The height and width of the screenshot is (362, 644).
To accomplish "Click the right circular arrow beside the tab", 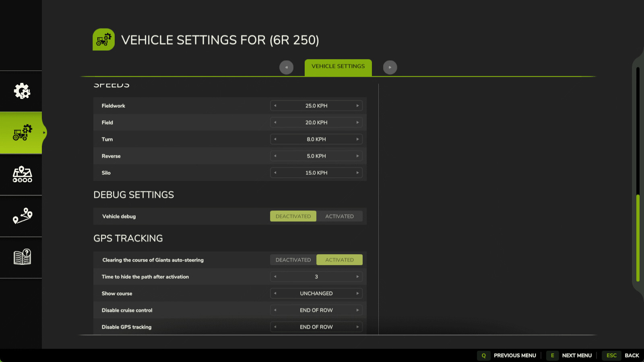I will point(390,67).
